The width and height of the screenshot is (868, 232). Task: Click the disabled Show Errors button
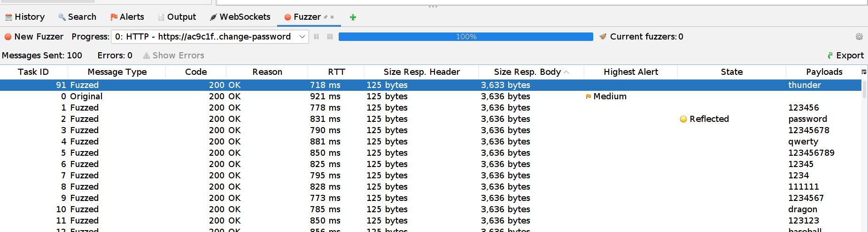click(x=174, y=56)
